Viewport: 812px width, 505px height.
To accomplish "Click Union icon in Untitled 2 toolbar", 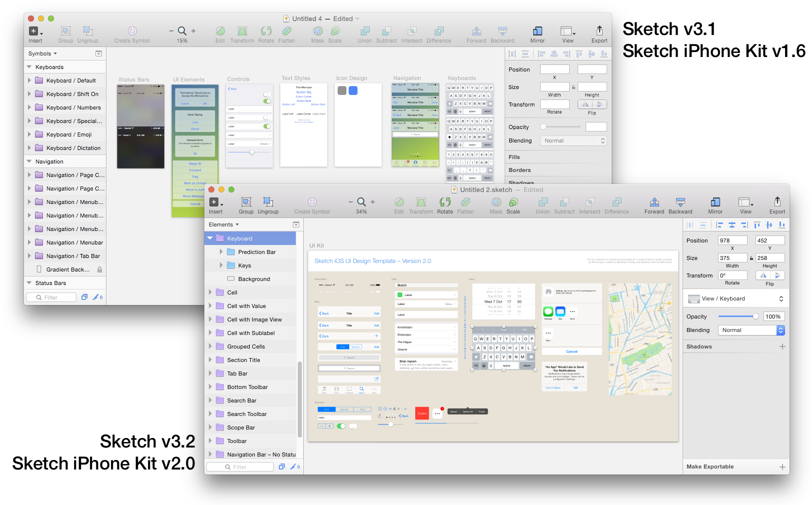I will coord(543,202).
